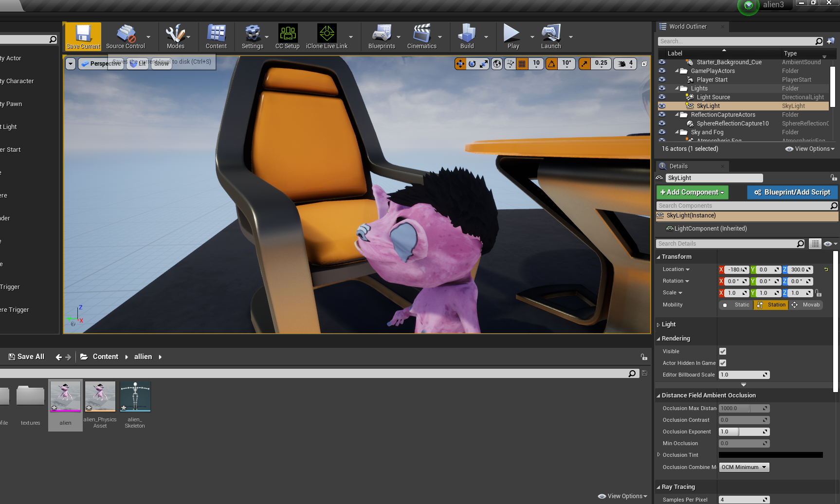Select SphereReflectionCapture10 in the outliner
The width and height of the screenshot is (840, 504).
point(732,124)
